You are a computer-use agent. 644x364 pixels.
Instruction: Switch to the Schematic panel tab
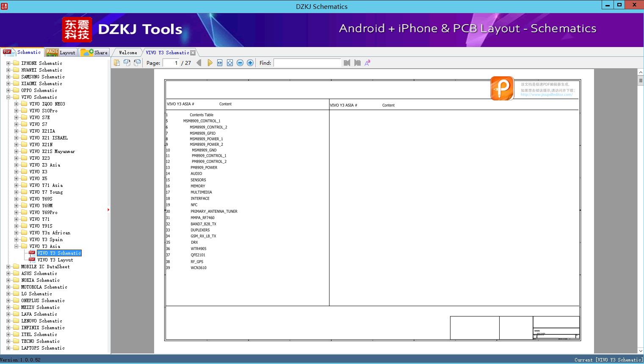click(x=22, y=52)
